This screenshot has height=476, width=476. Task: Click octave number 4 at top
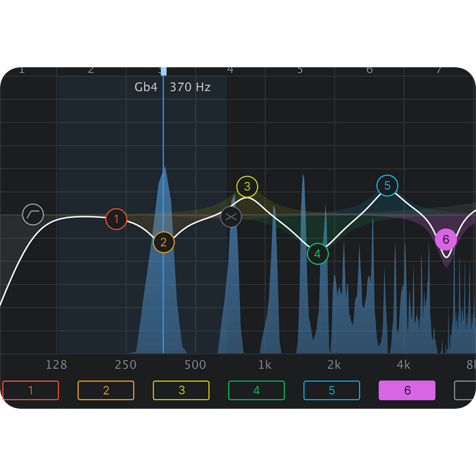(x=230, y=70)
